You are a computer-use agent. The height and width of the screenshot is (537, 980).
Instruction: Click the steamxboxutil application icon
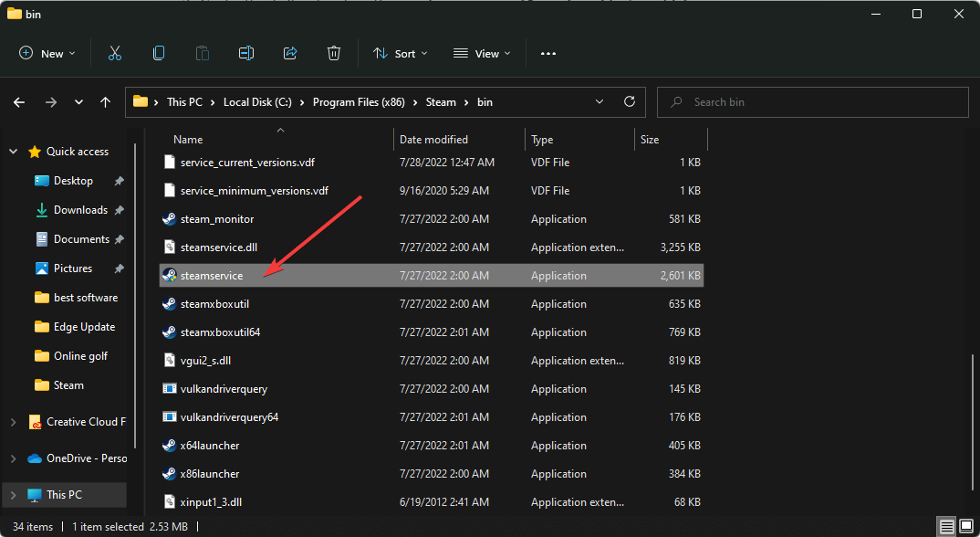pyautogui.click(x=169, y=303)
